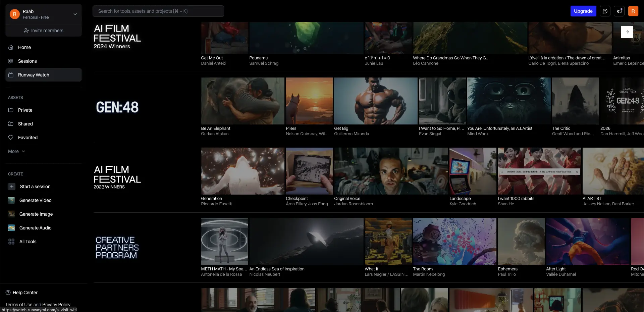Click the Generate Image thumbnail icon

click(x=11, y=214)
